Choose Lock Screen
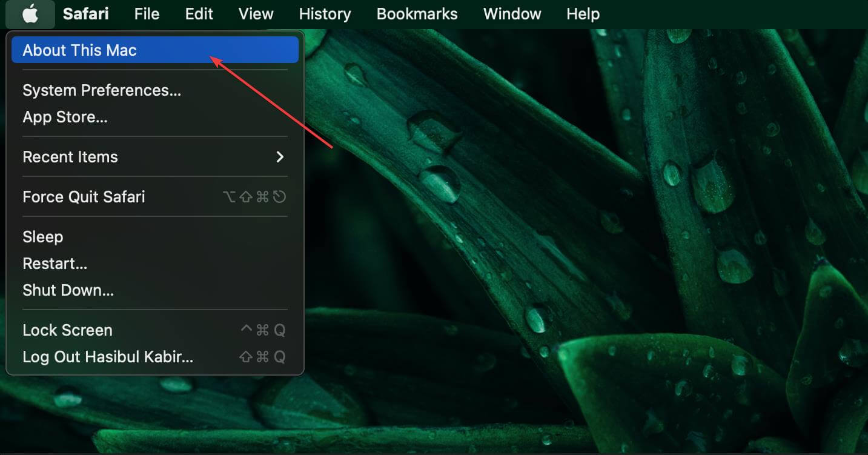The height and width of the screenshot is (455, 868). (155, 330)
